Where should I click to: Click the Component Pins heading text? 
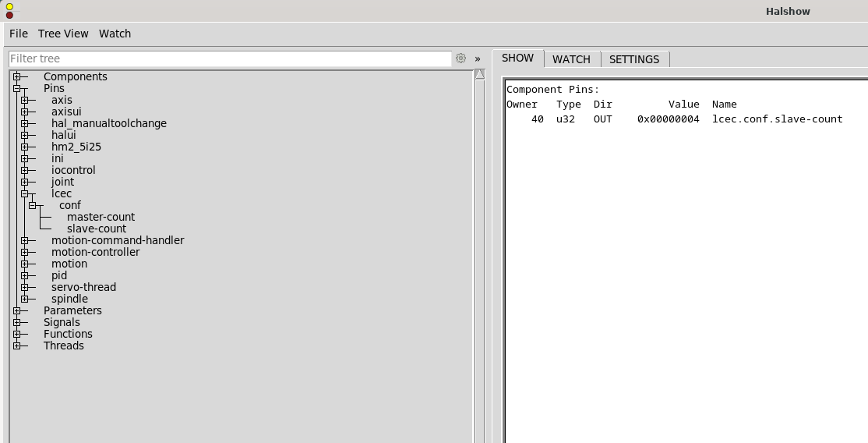tap(553, 89)
